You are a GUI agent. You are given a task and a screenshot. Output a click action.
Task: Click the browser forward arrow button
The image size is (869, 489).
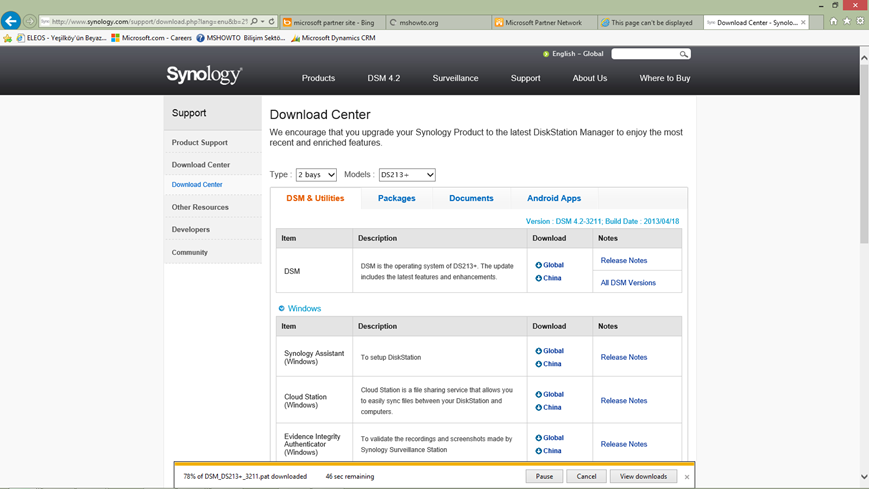pyautogui.click(x=30, y=22)
